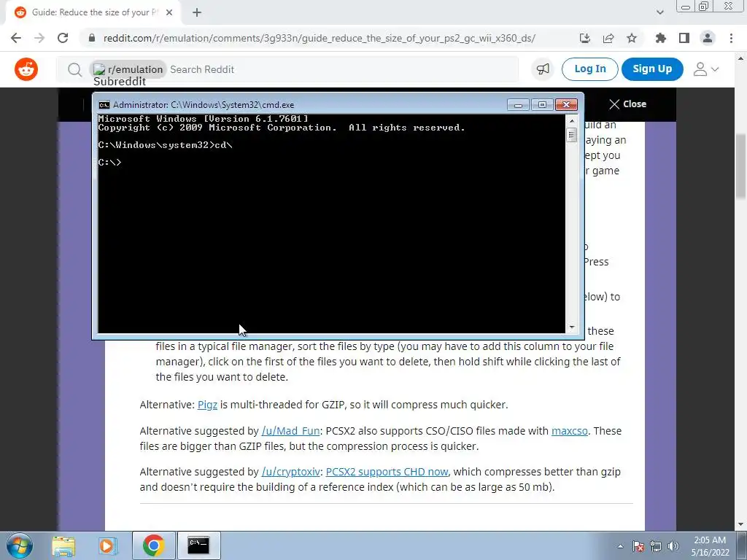747x560 pixels.
Task: Show hidden tray icons arrow
Action: 620,546
